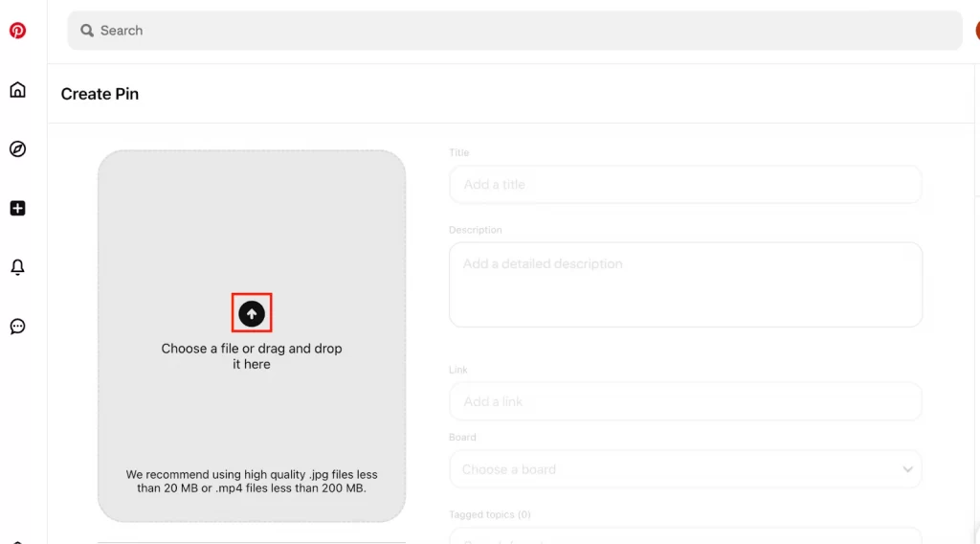Click the Add a title field

685,185
